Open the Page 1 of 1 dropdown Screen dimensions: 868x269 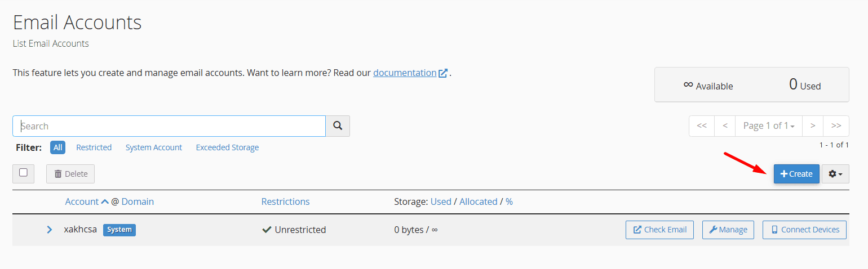pyautogui.click(x=769, y=125)
